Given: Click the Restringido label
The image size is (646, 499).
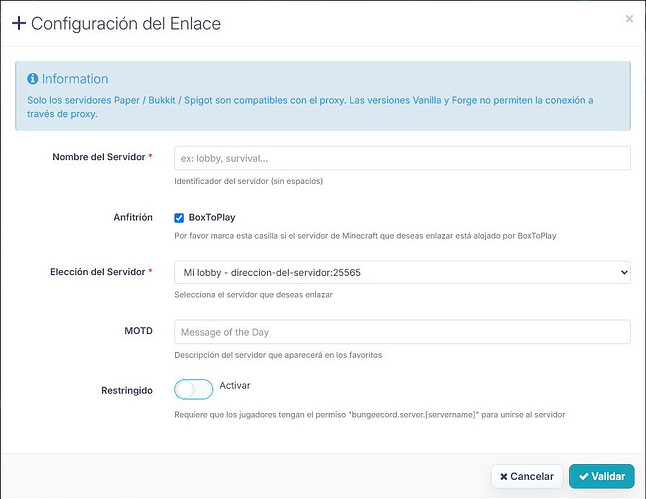Looking at the screenshot, I should click(127, 391).
